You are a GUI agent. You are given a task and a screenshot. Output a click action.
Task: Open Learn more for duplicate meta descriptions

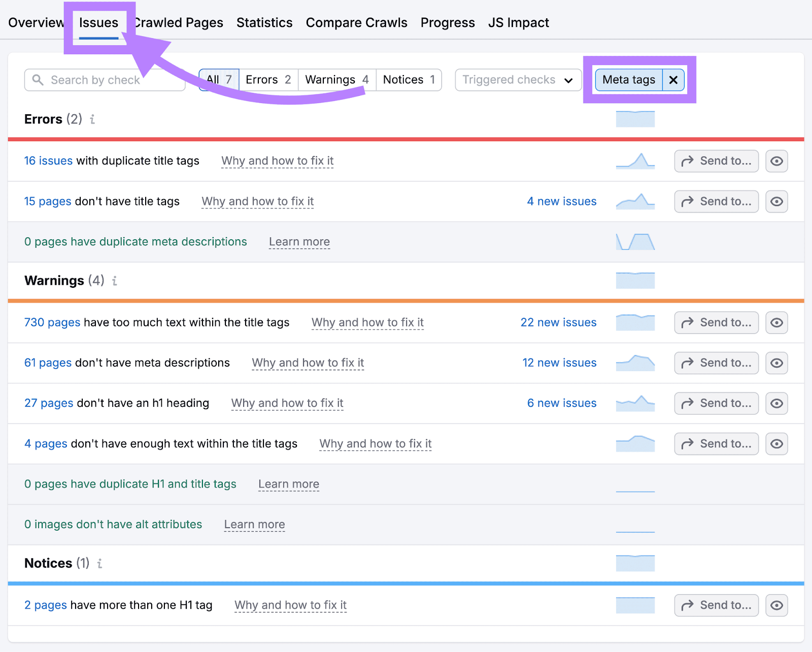tap(299, 242)
